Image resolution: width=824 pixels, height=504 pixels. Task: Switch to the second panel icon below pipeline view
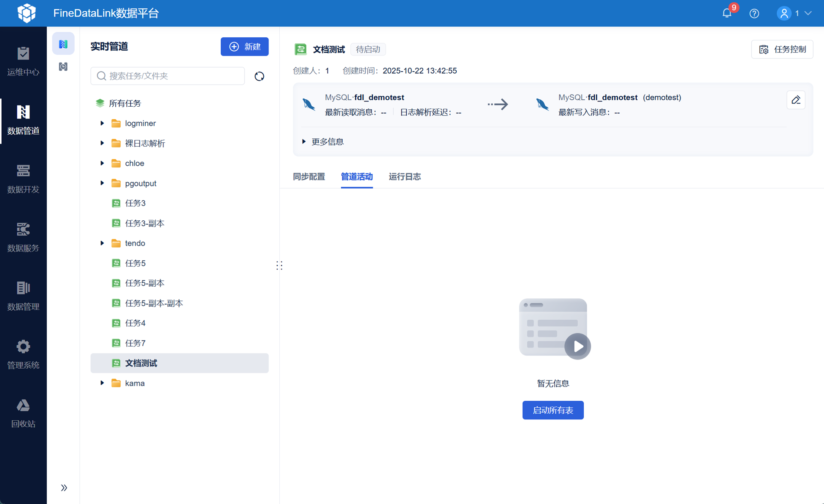(x=63, y=67)
